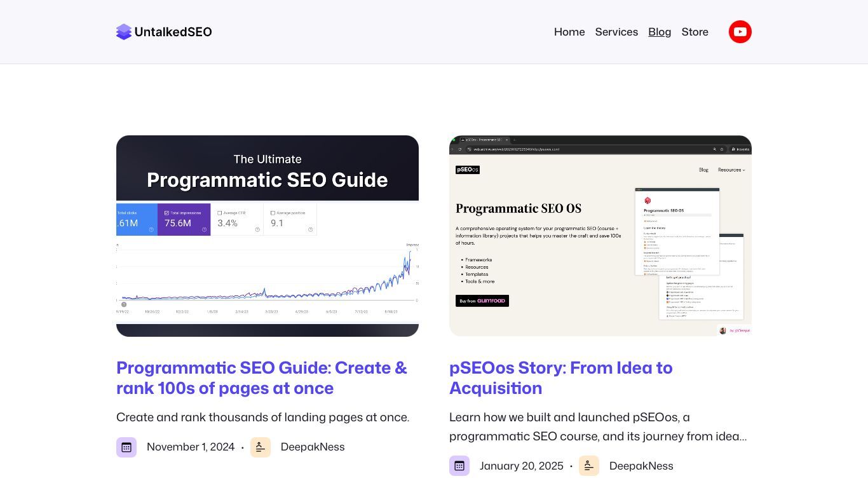Click author DeepakNess under Programmatic SEO Guide
Viewport: 868px width, 488px height.
[x=313, y=447]
